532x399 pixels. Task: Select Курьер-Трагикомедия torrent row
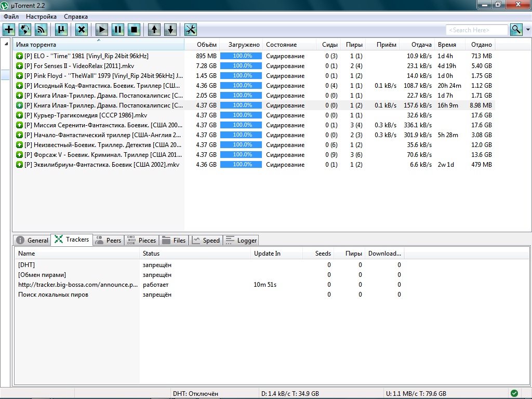pyautogui.click(x=255, y=115)
